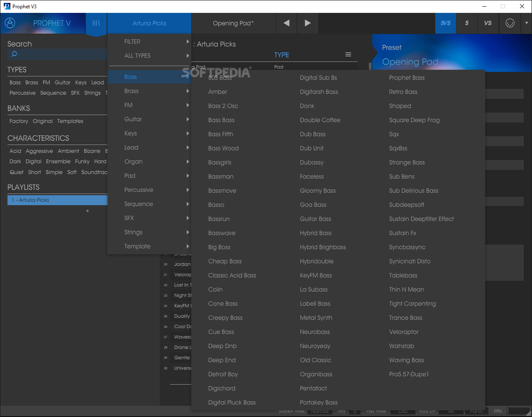The height and width of the screenshot is (417, 532).
Task: Open the Arturia Picks preset dropdown
Action: tap(149, 23)
